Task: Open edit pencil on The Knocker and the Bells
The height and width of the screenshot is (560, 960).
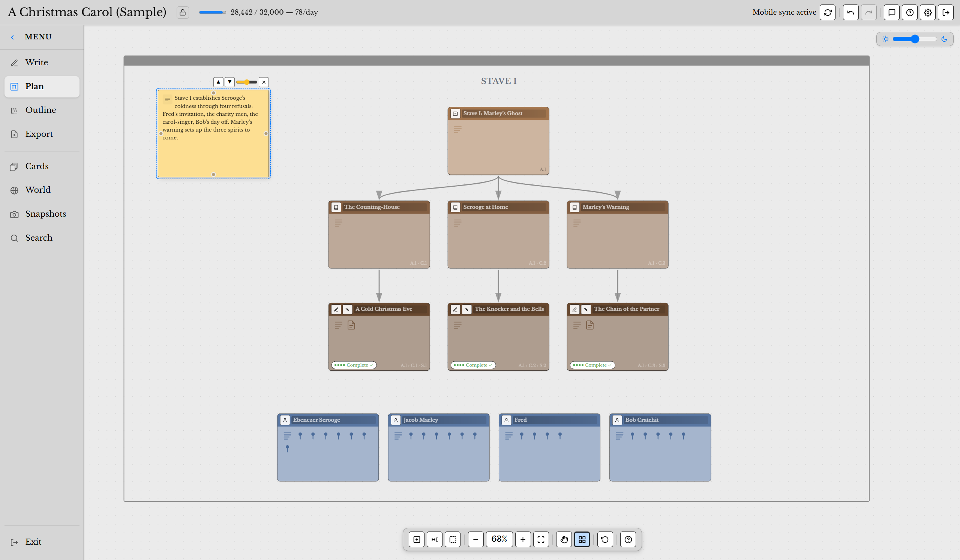Action: coord(455,309)
